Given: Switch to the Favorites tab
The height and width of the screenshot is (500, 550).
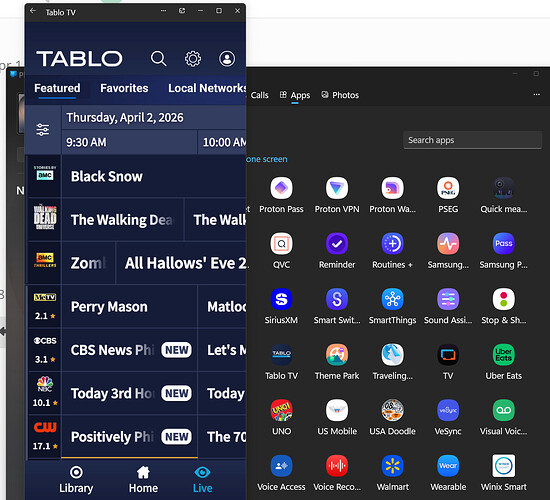Looking at the screenshot, I should (x=124, y=88).
